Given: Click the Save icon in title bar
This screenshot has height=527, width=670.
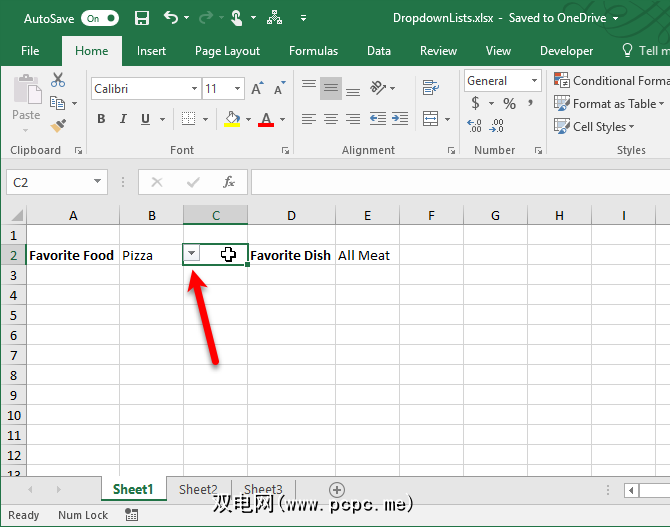Looking at the screenshot, I should coord(141,18).
